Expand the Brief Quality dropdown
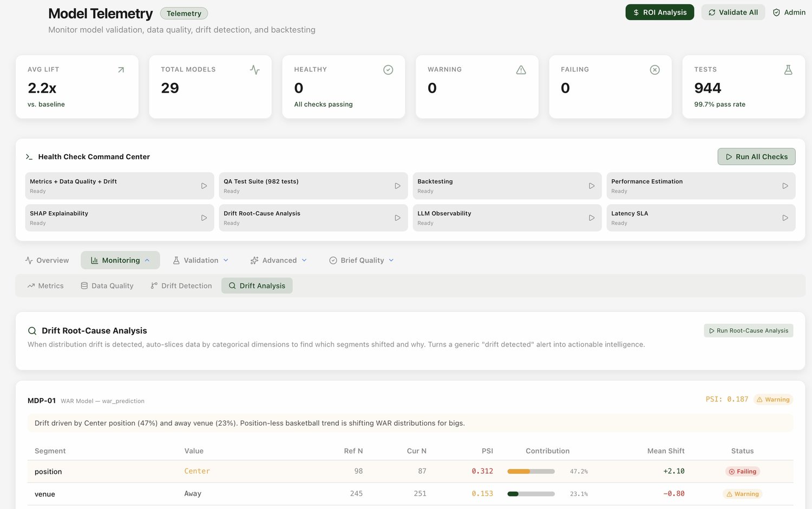 point(362,260)
